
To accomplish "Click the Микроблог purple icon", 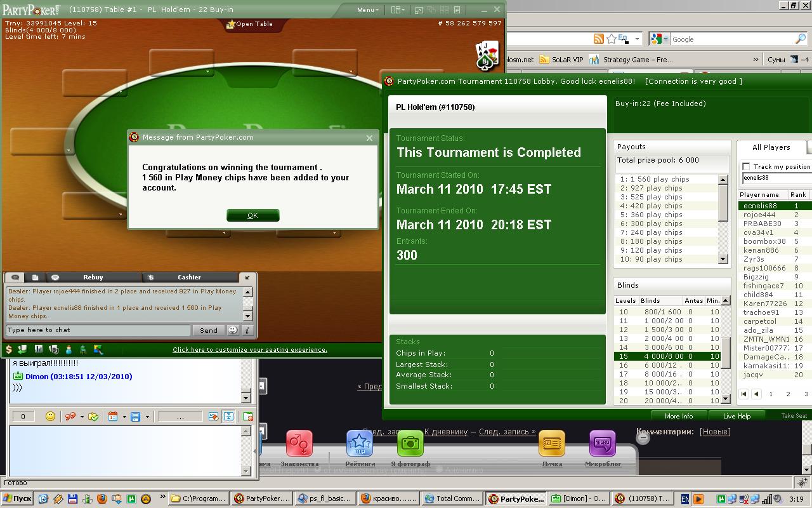I will (x=602, y=444).
